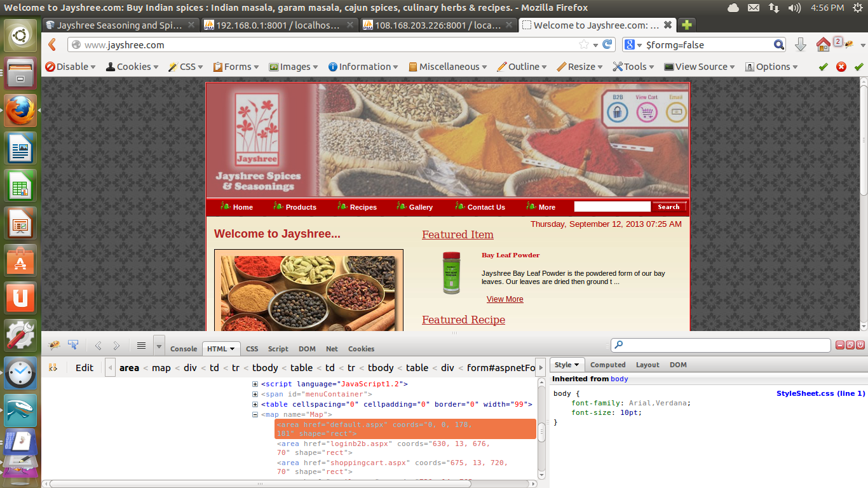This screenshot has height=488, width=868.
Task: Open the Computed side panel tab
Action: 608,365
